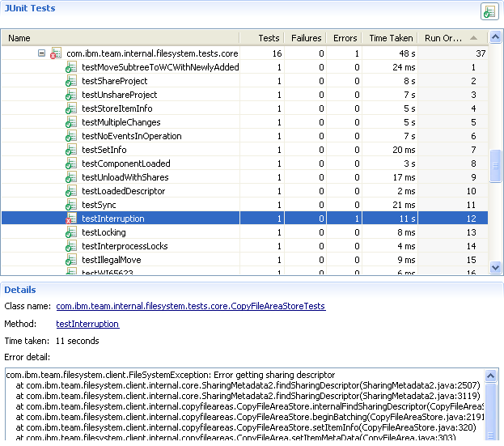The width and height of the screenshot is (504, 446).
Task: Click the test suite package icon
Action: [56, 53]
